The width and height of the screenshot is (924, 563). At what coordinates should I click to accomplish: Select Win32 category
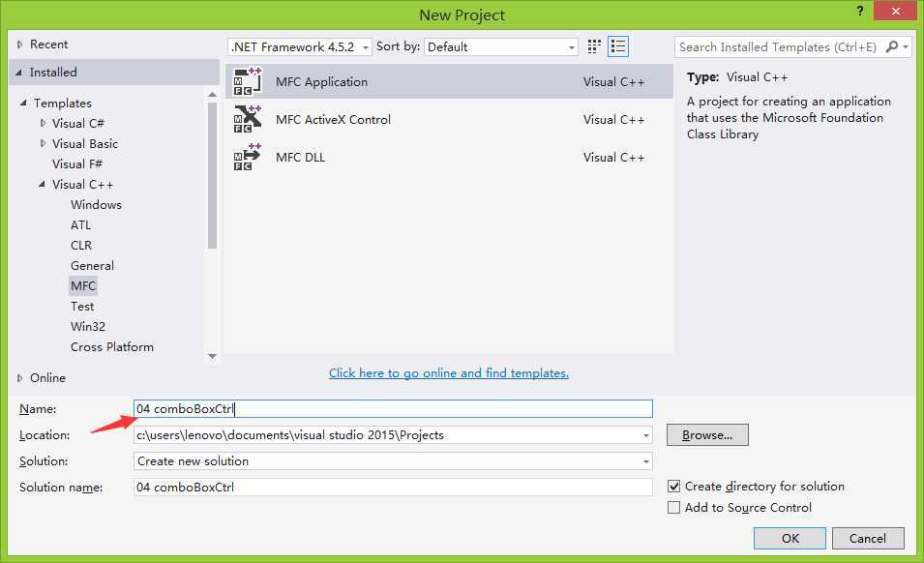coord(88,326)
